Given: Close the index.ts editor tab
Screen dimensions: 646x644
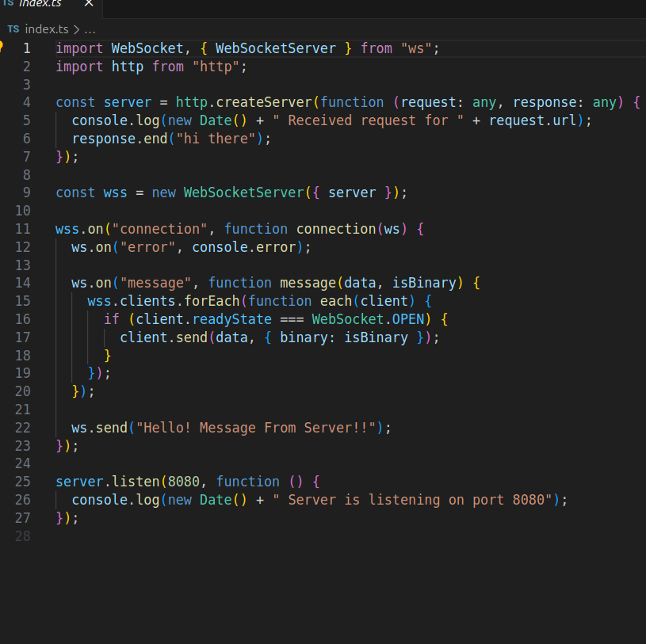Looking at the screenshot, I should (89, 3).
